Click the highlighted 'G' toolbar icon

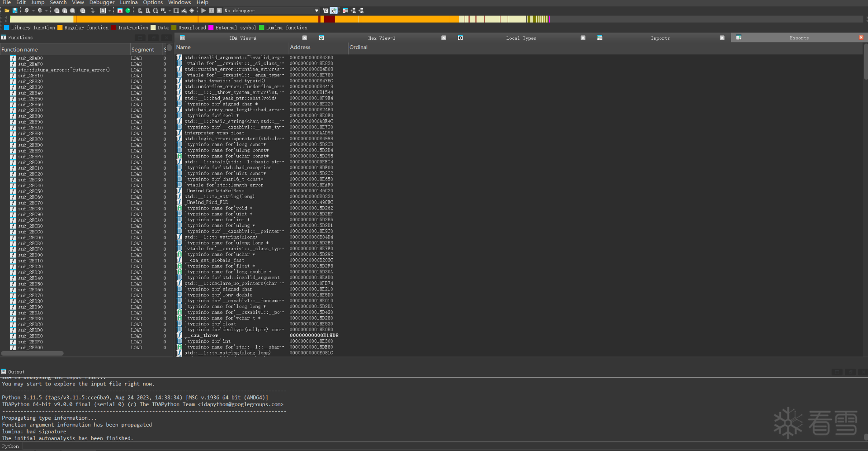pos(334,10)
